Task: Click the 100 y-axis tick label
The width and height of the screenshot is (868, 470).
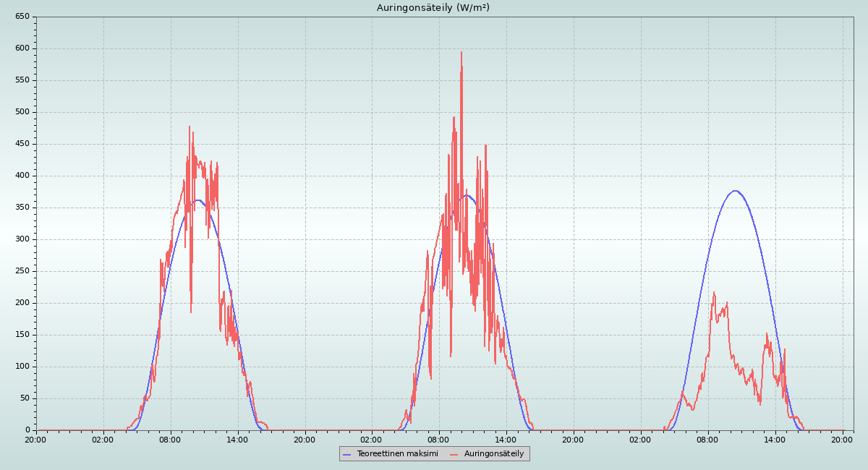Action: click(22, 367)
